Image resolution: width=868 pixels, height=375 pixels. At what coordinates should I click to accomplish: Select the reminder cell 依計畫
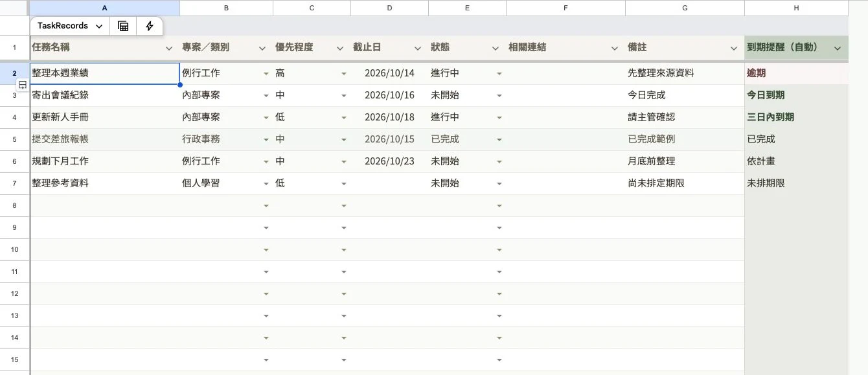796,161
